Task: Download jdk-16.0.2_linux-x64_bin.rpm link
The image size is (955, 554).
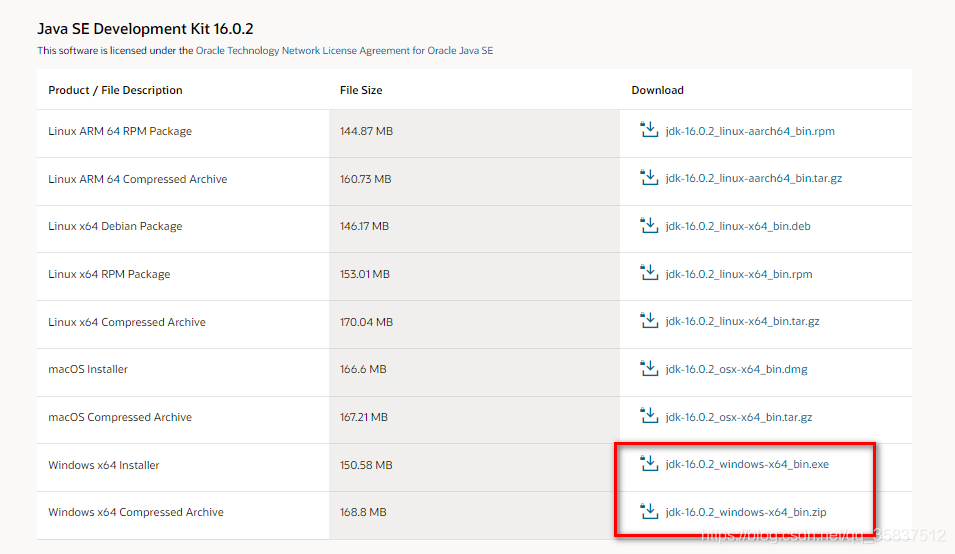Action: point(739,274)
